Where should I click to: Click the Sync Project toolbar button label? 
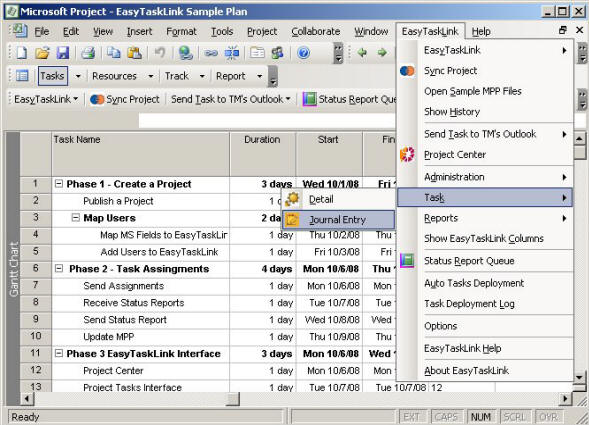[133, 100]
